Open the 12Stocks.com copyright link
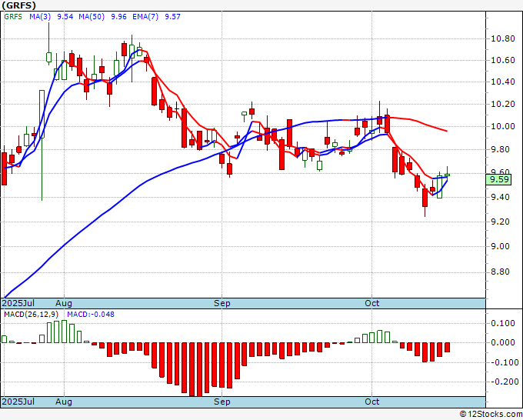The width and height of the screenshot is (523, 420). pos(491,415)
